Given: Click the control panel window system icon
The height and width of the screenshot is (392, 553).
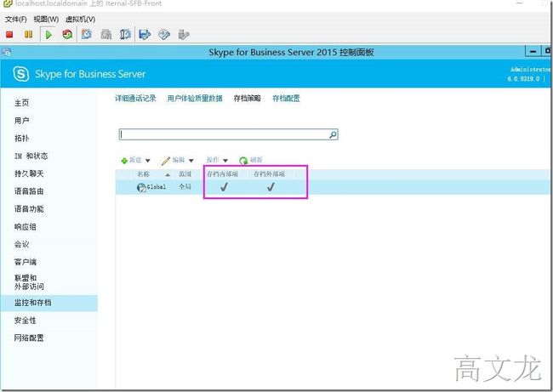Looking at the screenshot, I should coord(6,53).
